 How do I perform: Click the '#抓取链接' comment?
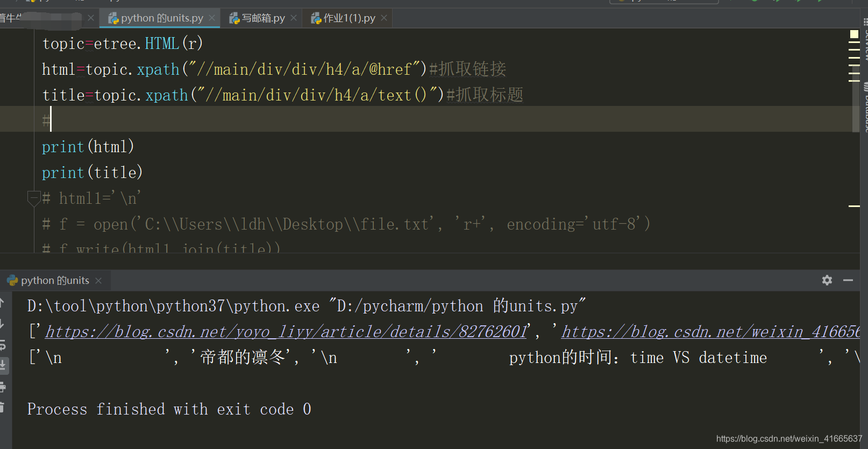pos(467,69)
